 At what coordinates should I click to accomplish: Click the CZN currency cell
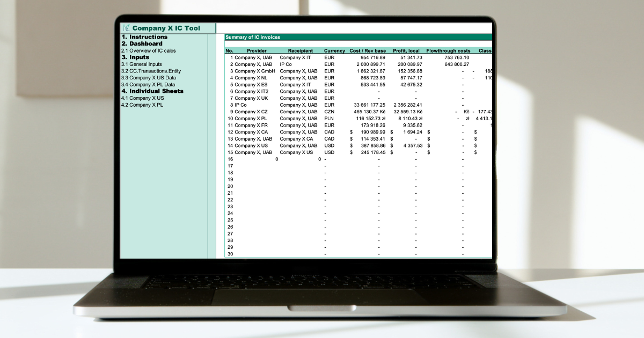[329, 112]
